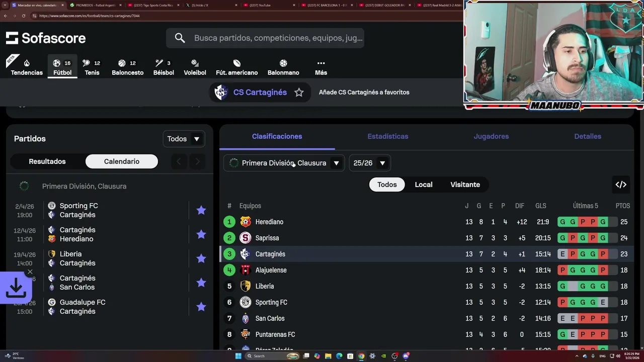The image size is (644, 362).
Task: Open the 25/26 season dropdown
Action: click(370, 163)
